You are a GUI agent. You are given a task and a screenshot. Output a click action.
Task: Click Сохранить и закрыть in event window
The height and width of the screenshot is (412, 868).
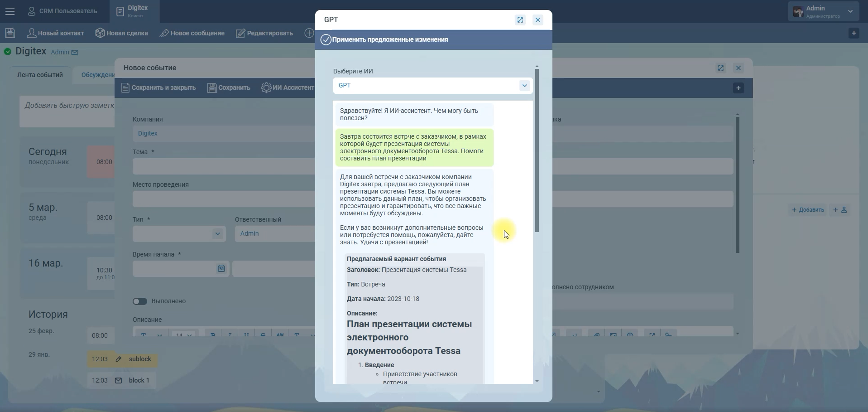click(158, 87)
